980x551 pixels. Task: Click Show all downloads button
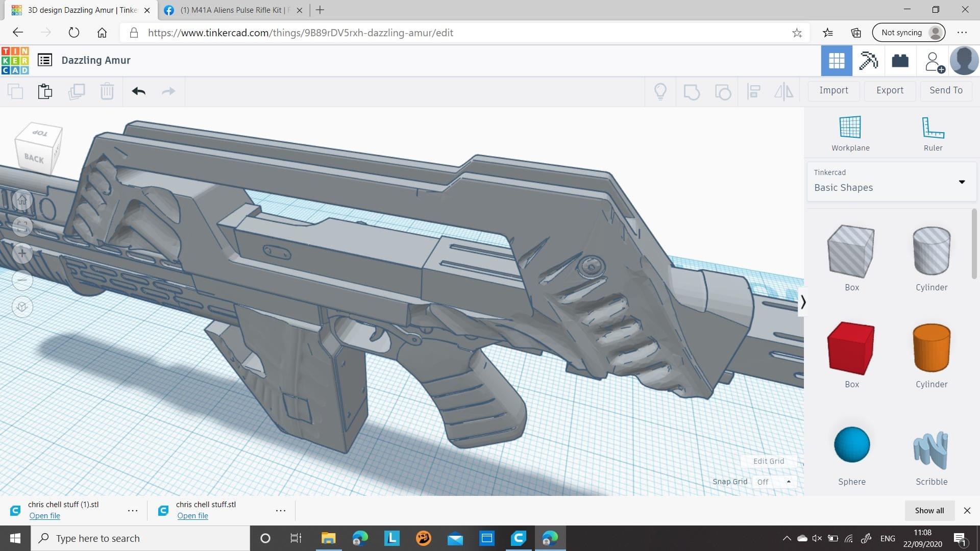pos(929,510)
